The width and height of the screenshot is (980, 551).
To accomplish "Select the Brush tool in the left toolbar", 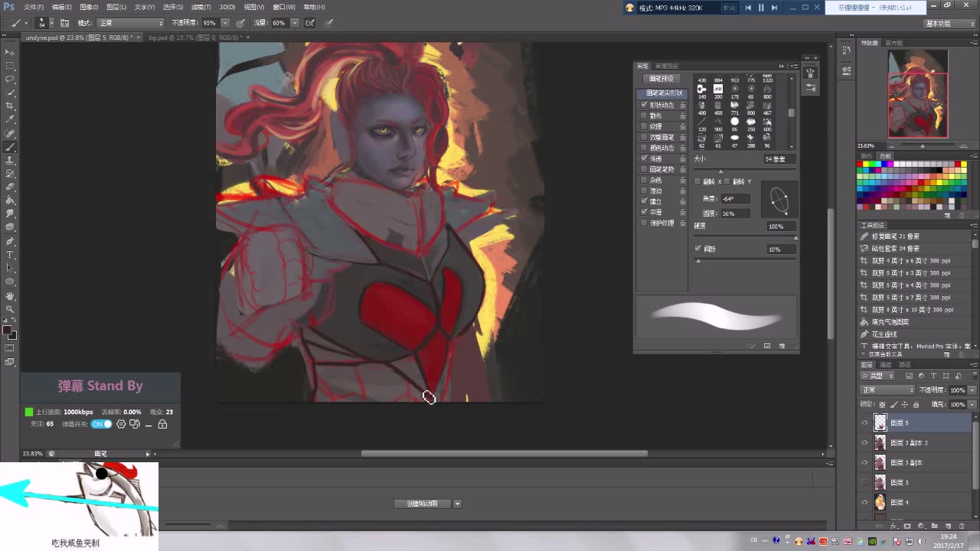I will point(10,146).
